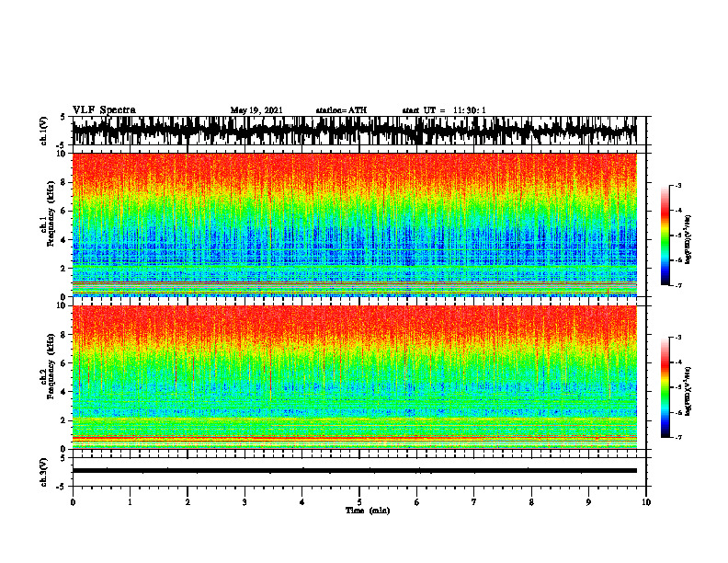The width and height of the screenshot is (728, 563).
Task: Click the "6" kHz tick on ch.2 frequency axis
Action: click(x=64, y=363)
